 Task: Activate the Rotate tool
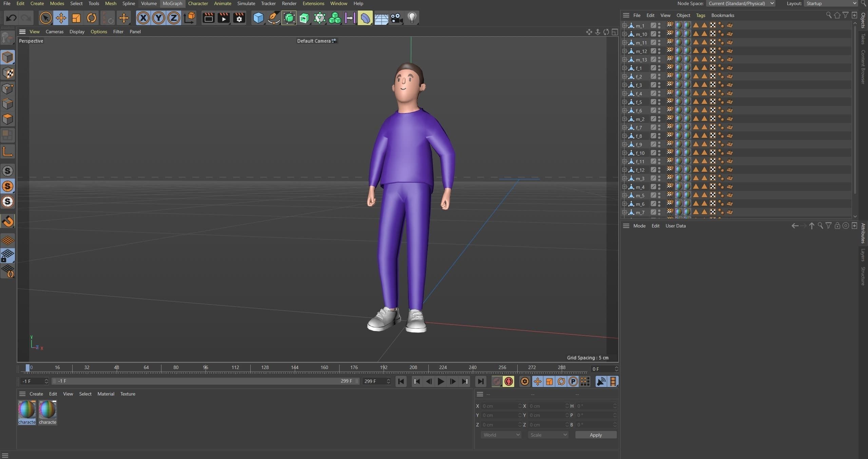point(91,18)
